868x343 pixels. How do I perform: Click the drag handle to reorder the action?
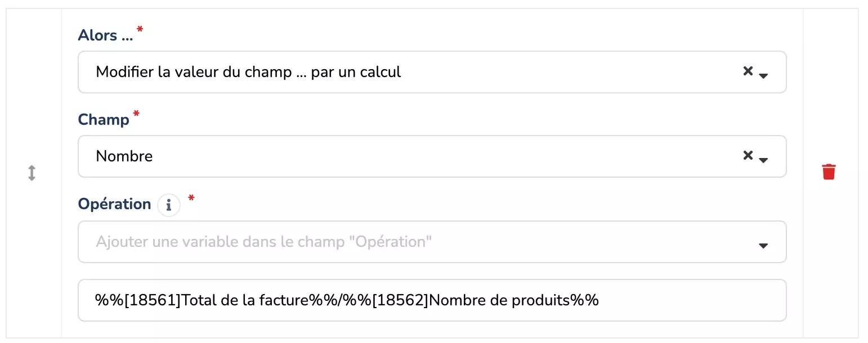(x=32, y=173)
